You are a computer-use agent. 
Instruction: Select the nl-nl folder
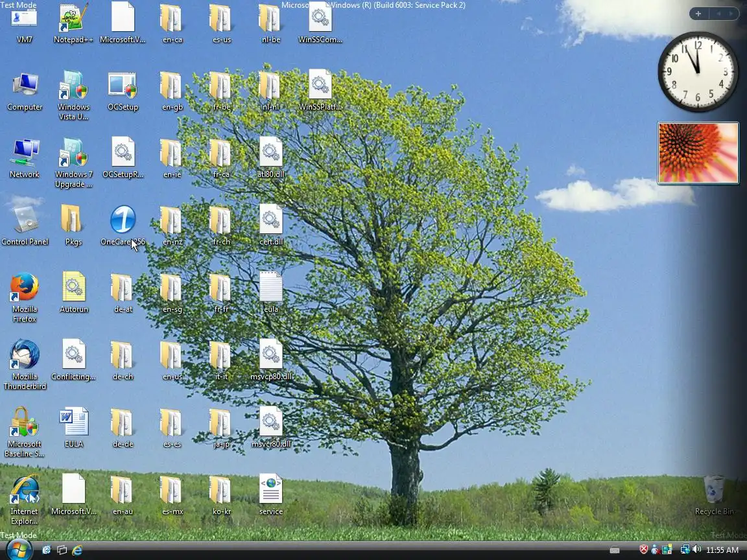[x=270, y=91]
